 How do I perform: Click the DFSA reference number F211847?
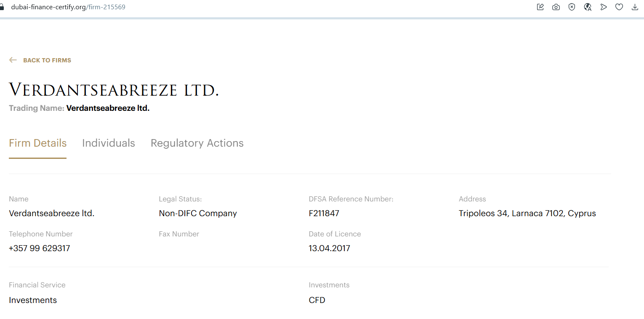[324, 213]
